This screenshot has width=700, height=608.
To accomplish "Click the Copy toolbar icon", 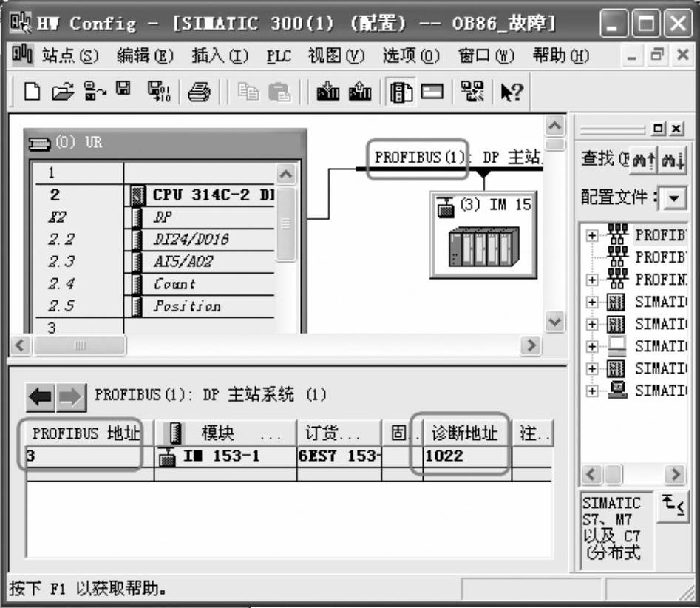I will pos(248,92).
